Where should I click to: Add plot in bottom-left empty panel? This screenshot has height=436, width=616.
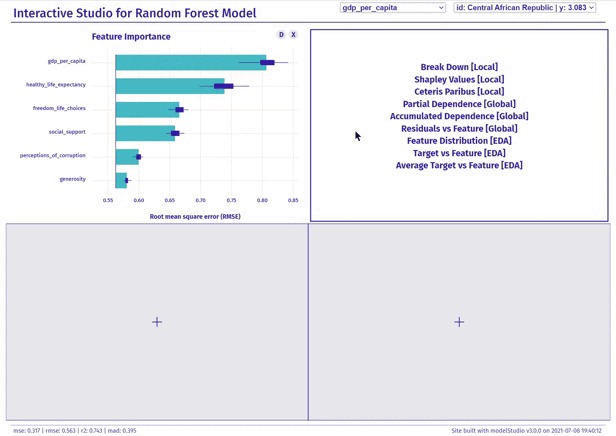pyautogui.click(x=157, y=322)
